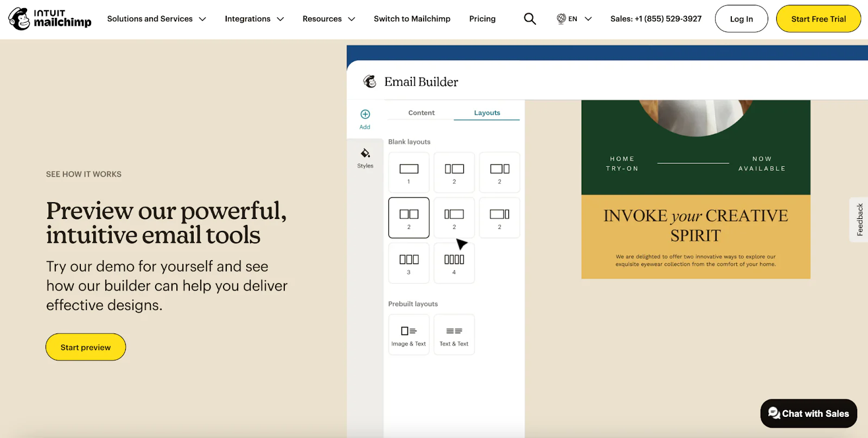This screenshot has width=868, height=438.
Task: Switch to the Content tab
Action: (422, 113)
